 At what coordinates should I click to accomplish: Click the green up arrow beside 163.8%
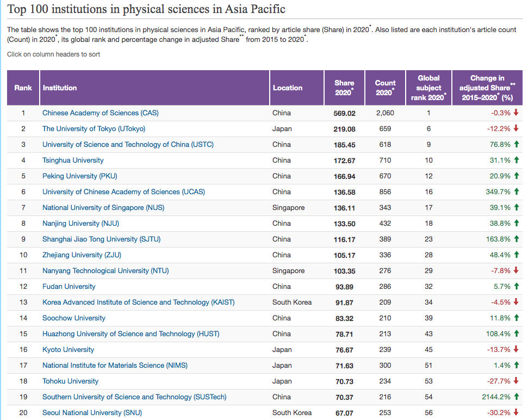tap(516, 239)
